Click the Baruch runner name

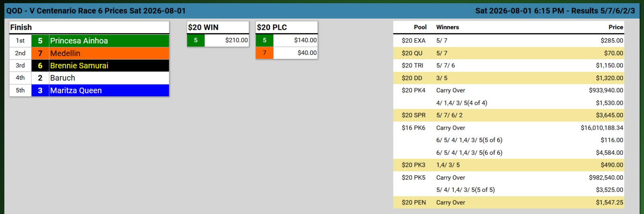[x=62, y=78]
